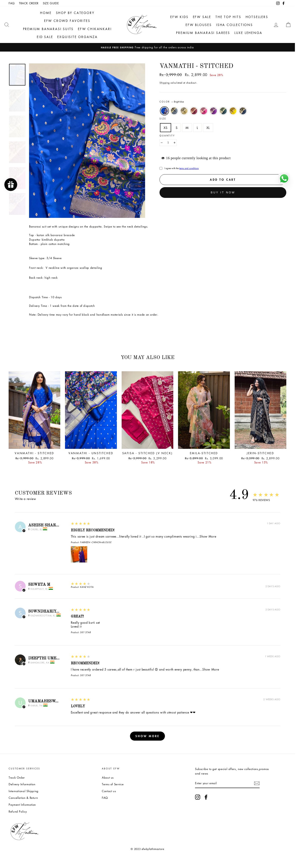The image size is (299, 868).
Task: Open the WhatsApp chat bubble
Action: [288, 181]
